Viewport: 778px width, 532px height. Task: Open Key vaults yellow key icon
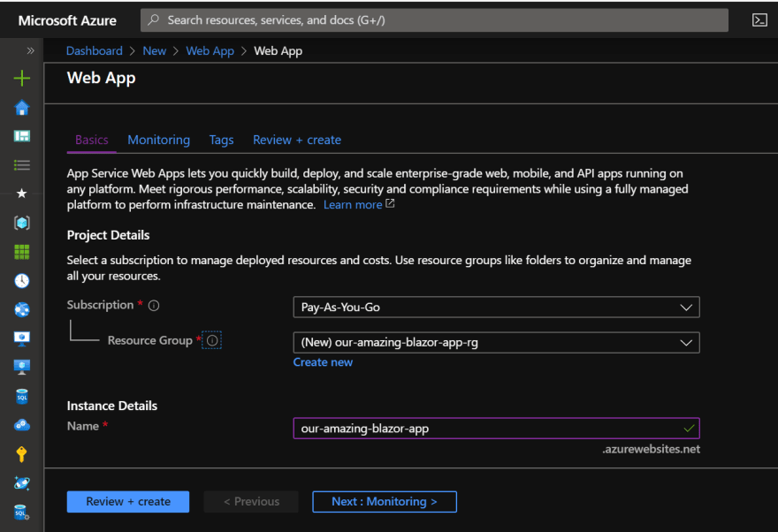tap(22, 454)
